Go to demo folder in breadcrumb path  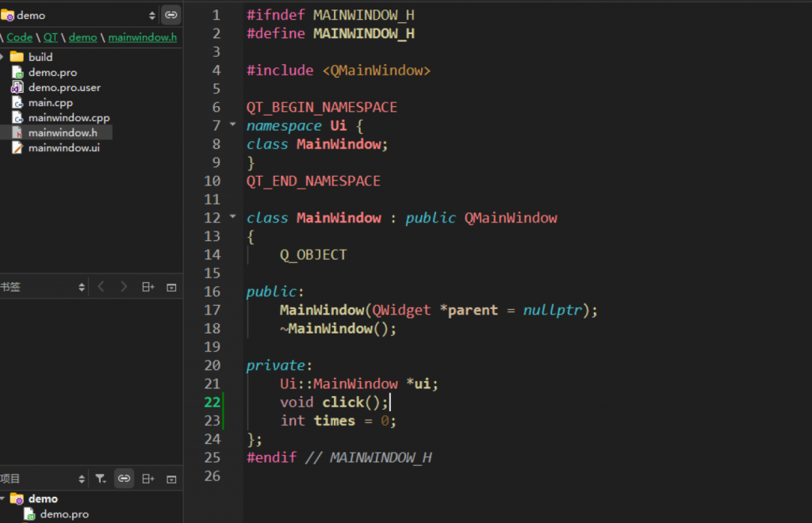82,37
